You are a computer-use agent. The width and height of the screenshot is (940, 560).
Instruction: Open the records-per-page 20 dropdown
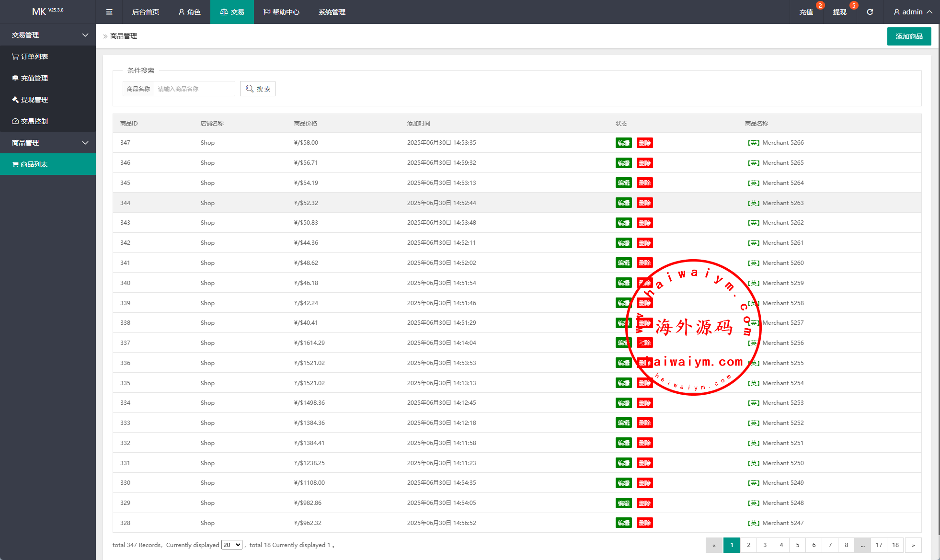232,545
